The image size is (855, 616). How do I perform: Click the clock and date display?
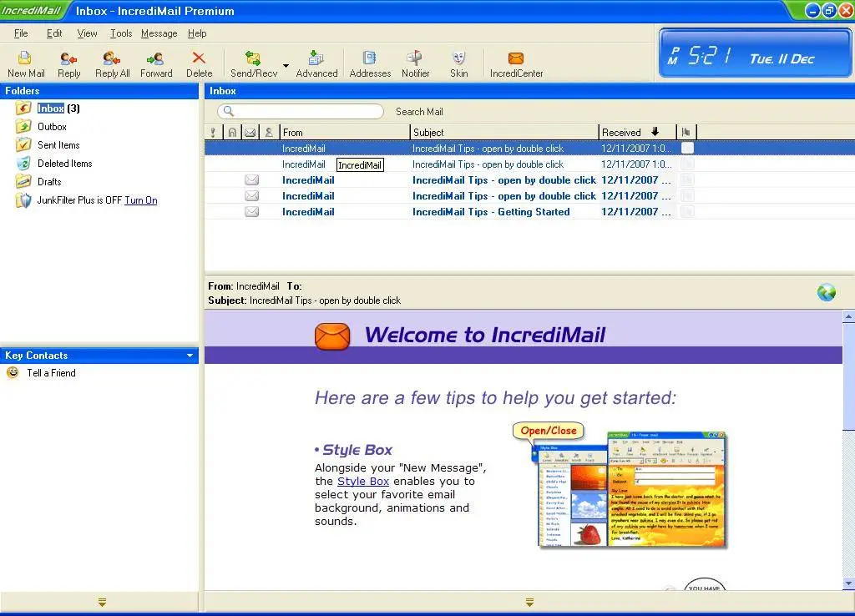755,53
